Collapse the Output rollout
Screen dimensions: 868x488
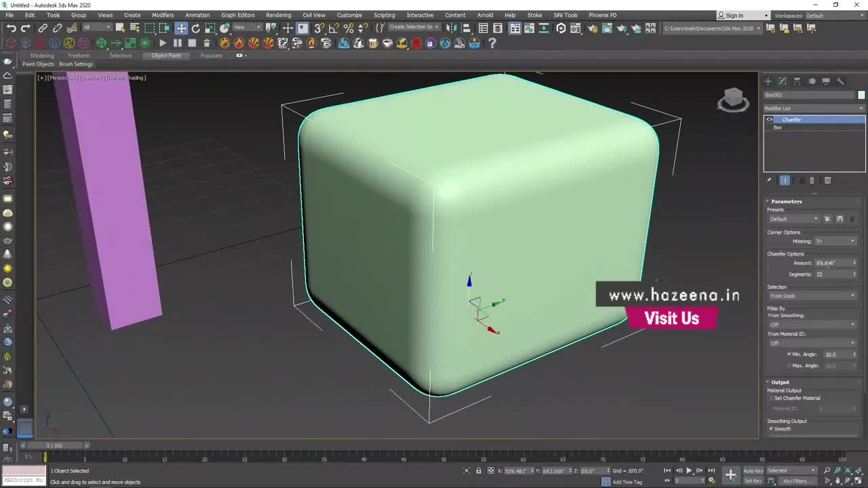780,382
